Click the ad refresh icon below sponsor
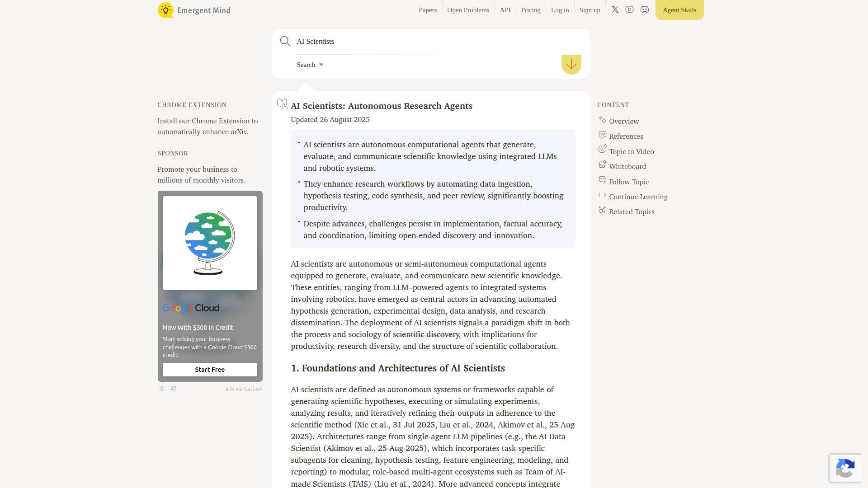Screen dimensions: 868x488 (174, 388)
